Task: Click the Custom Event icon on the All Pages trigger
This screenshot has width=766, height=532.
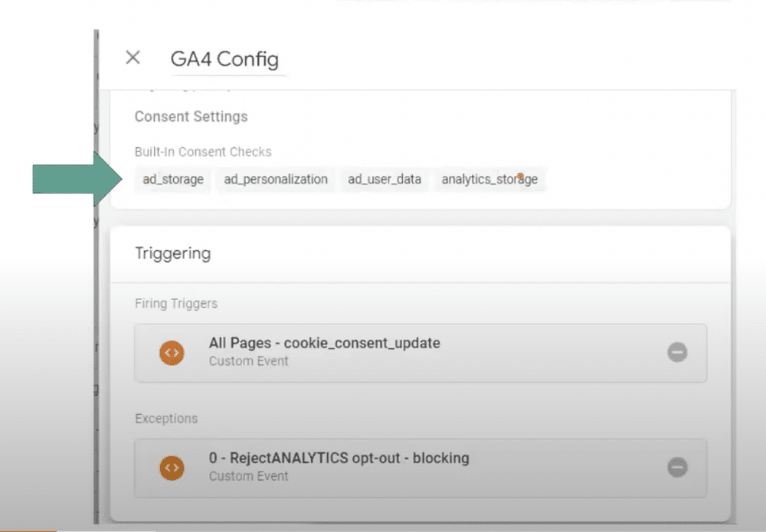Action: click(x=172, y=352)
